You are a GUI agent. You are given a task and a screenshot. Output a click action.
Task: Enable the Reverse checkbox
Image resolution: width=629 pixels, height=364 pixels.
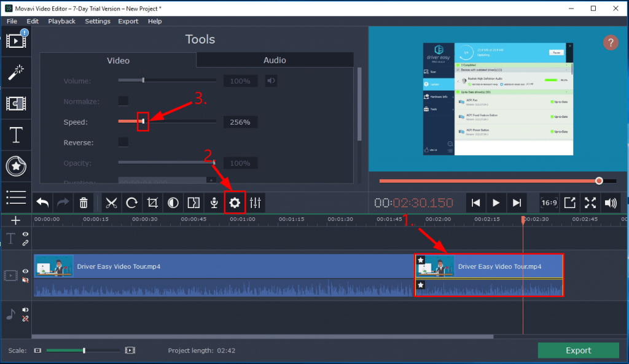coord(123,142)
